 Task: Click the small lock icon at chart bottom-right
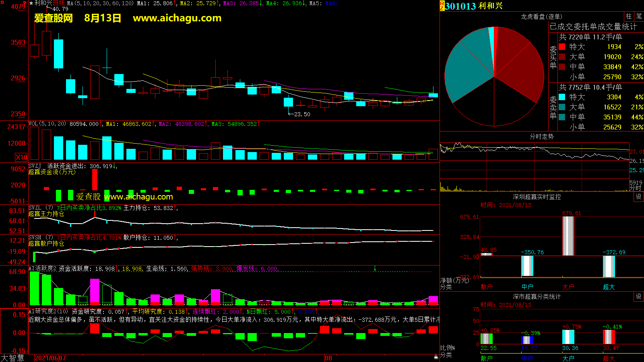[x=436, y=357]
